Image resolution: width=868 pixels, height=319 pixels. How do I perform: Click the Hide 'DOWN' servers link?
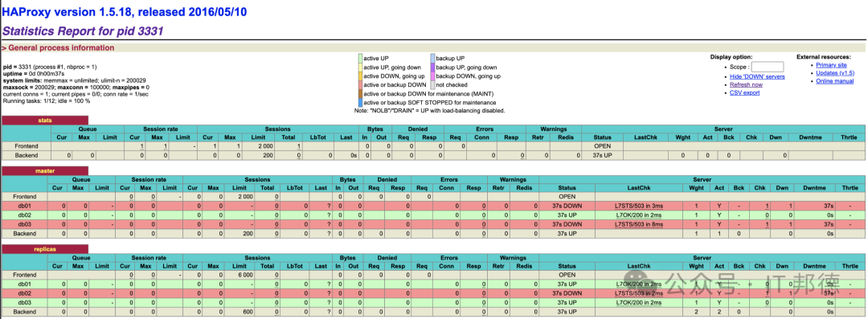757,76
